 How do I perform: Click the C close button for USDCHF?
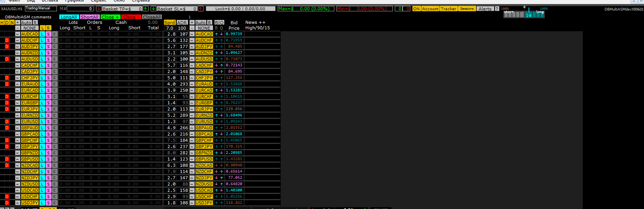tap(55, 196)
